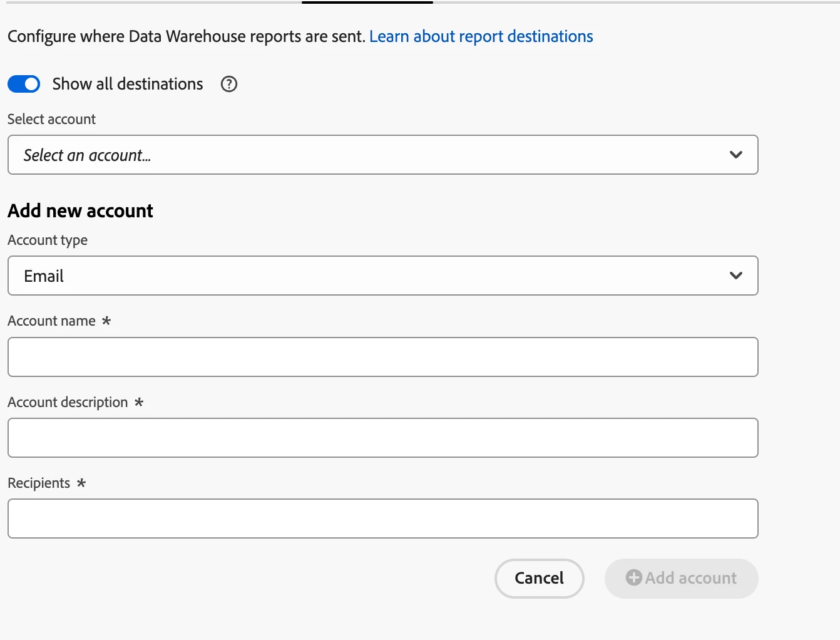Open Learn about report destinations link
840x640 pixels.
481,36
